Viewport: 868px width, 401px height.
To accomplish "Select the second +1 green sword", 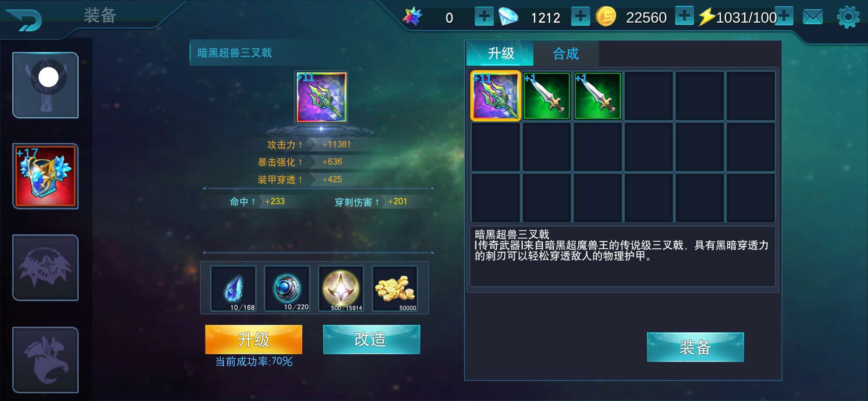I will [598, 96].
